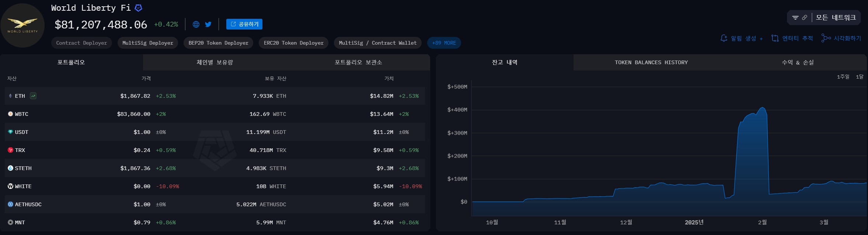Open the Twitter bird icon link
868x235 pixels.
pos(208,24)
